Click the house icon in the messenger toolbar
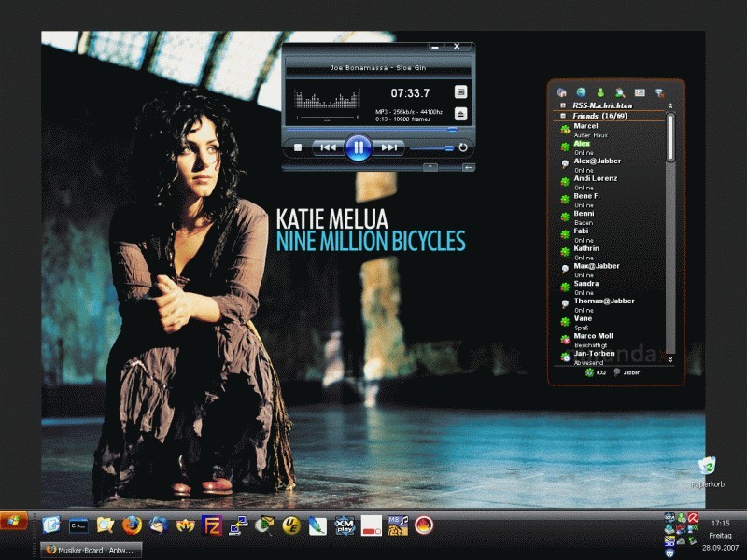The image size is (747, 560). [562, 92]
